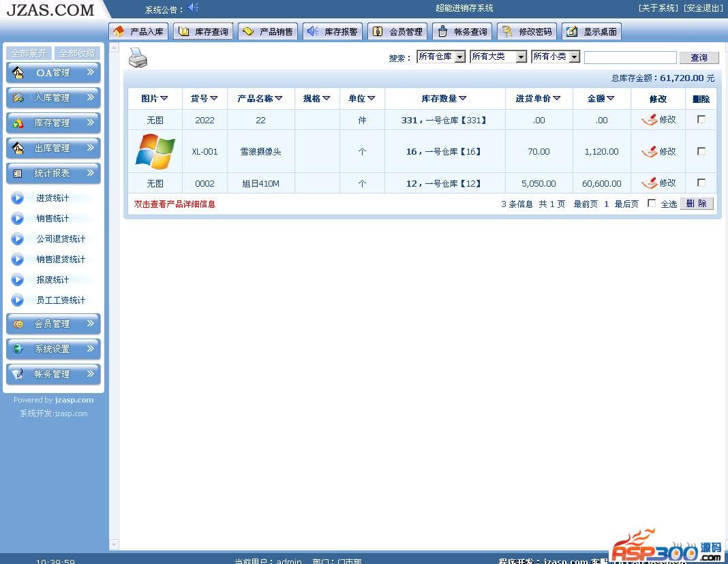Click the printer icon above the table
Viewport: 728px width, 564px height.
point(138,59)
